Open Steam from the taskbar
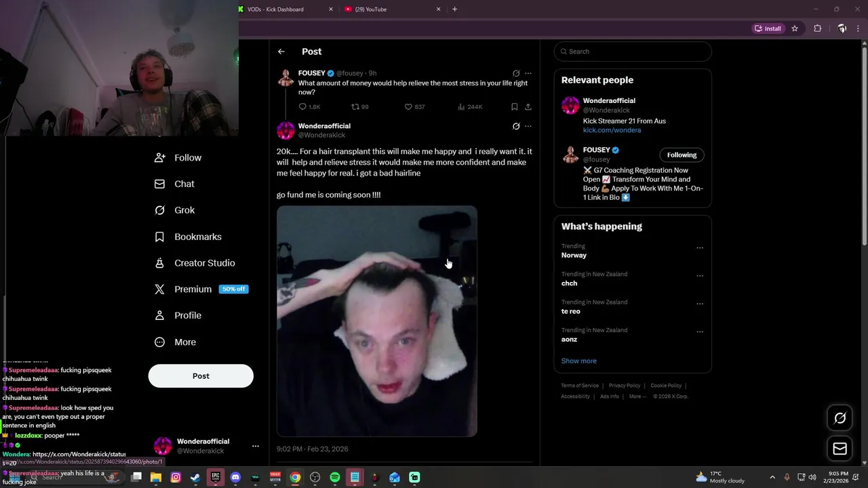868x488 pixels. coord(195,477)
